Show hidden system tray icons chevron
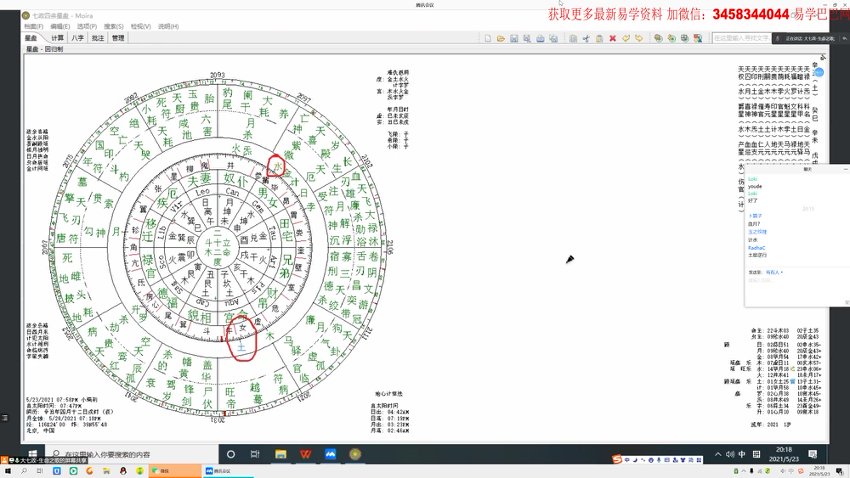850x478 pixels. click(718, 454)
